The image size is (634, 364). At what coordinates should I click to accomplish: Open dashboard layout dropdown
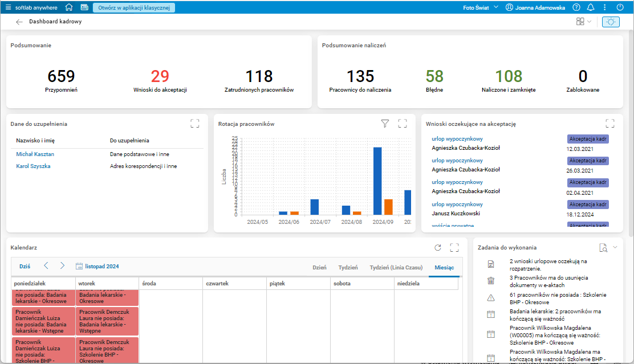[x=583, y=22]
